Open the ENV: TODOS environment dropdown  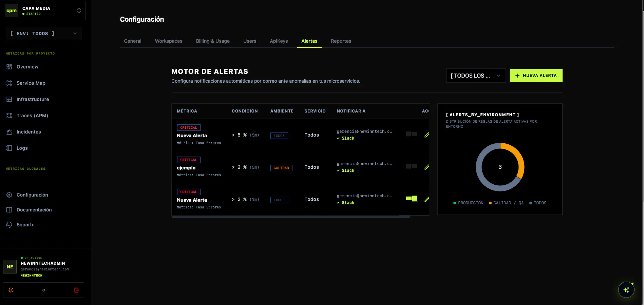(x=43, y=34)
